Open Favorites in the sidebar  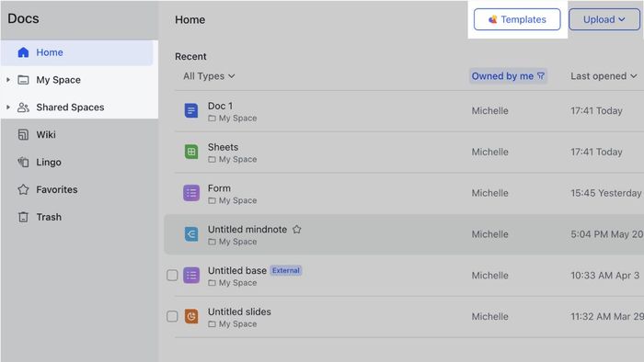pyautogui.click(x=57, y=190)
